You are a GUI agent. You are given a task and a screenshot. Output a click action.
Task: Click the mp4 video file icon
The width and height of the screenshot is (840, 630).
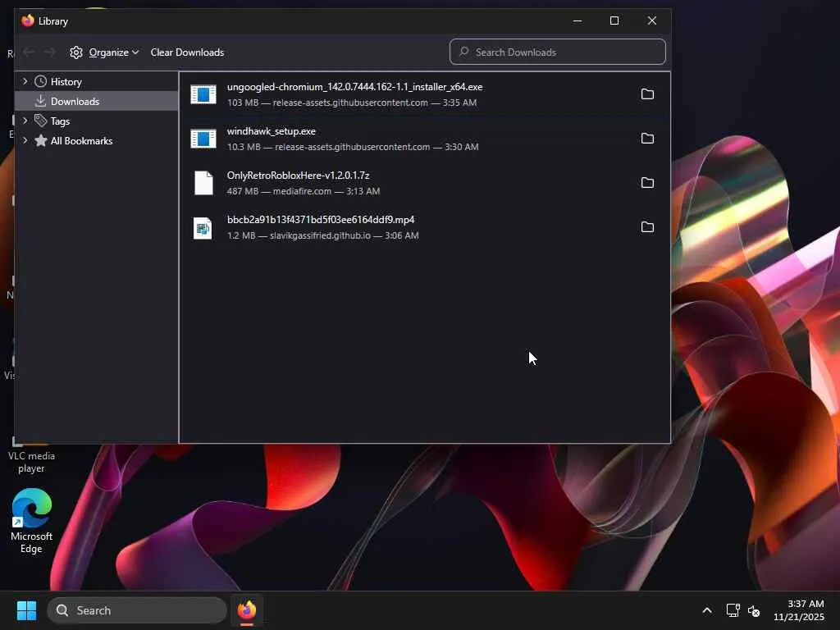pos(203,228)
